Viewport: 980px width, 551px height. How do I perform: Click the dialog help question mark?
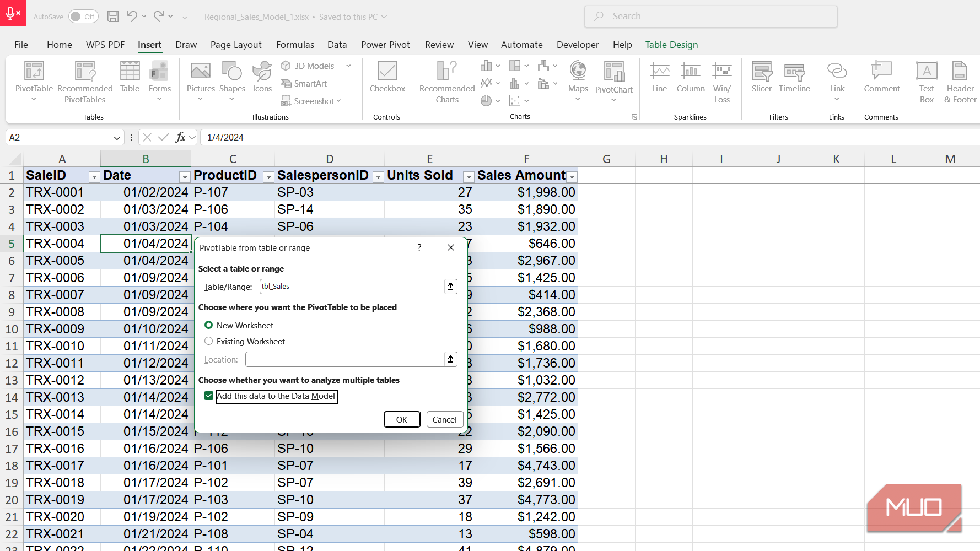[419, 247]
